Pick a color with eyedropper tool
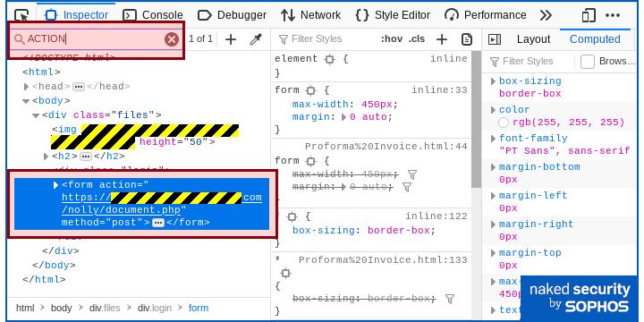The image size is (644, 322). pyautogui.click(x=256, y=39)
